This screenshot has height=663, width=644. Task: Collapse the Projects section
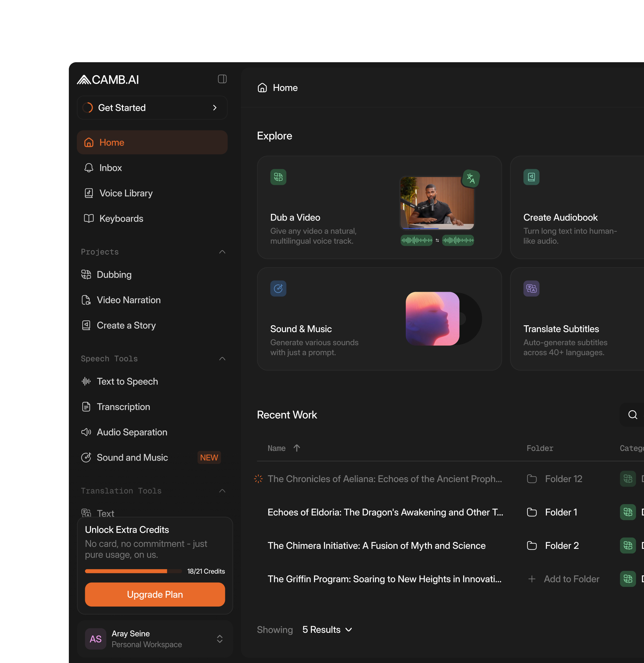(x=222, y=252)
